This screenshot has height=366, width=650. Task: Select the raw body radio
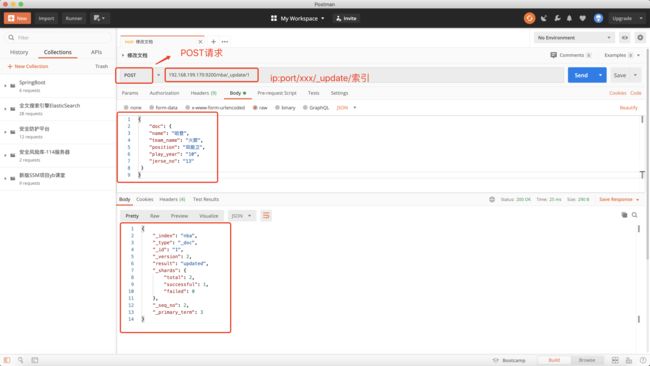255,108
